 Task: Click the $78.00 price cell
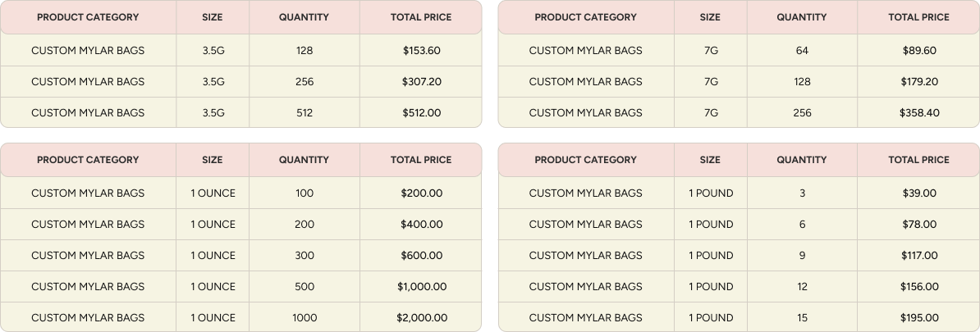pos(918,225)
